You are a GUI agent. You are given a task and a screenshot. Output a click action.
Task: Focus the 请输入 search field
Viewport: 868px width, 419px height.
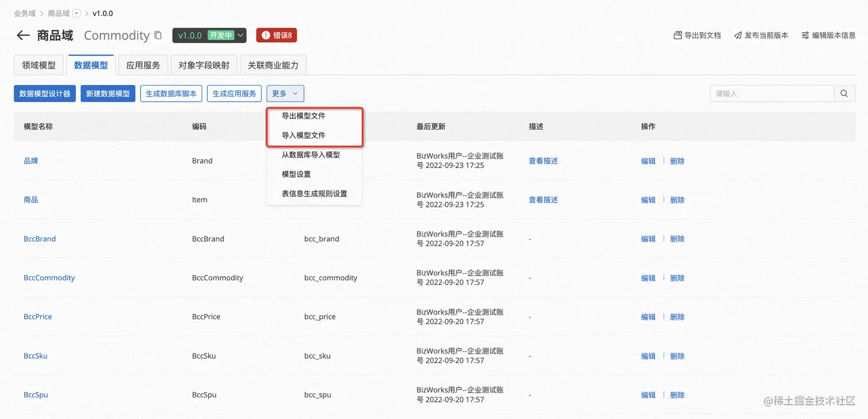tap(772, 94)
